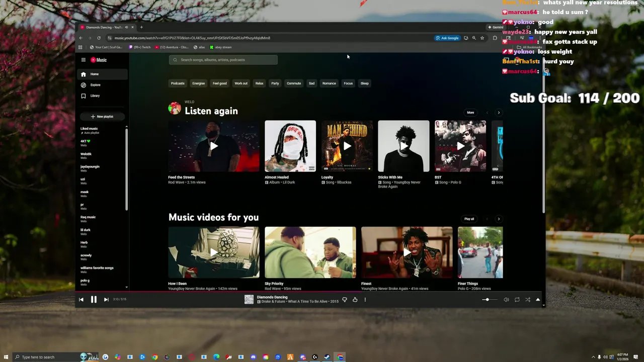Open the WELO profile avatar
644x362 pixels.
tap(175, 108)
